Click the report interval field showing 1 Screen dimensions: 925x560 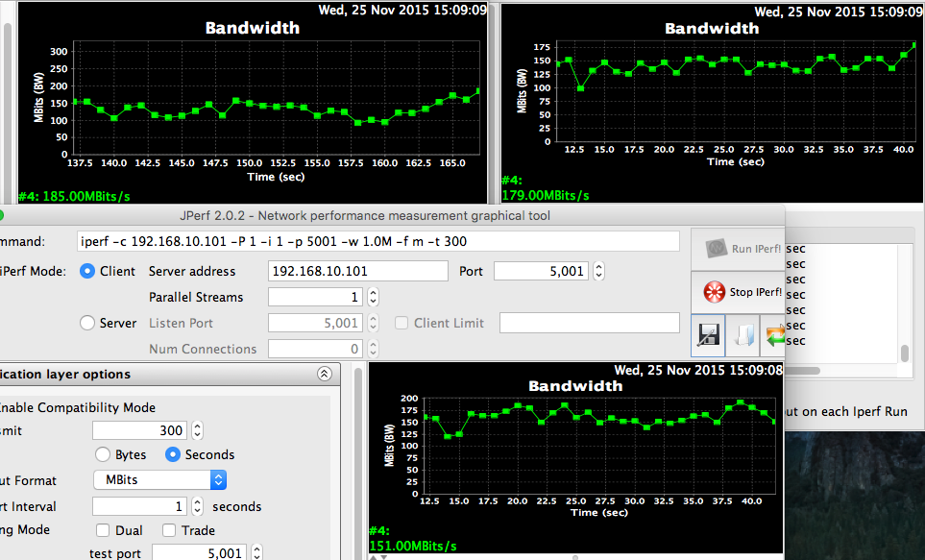tap(140, 505)
